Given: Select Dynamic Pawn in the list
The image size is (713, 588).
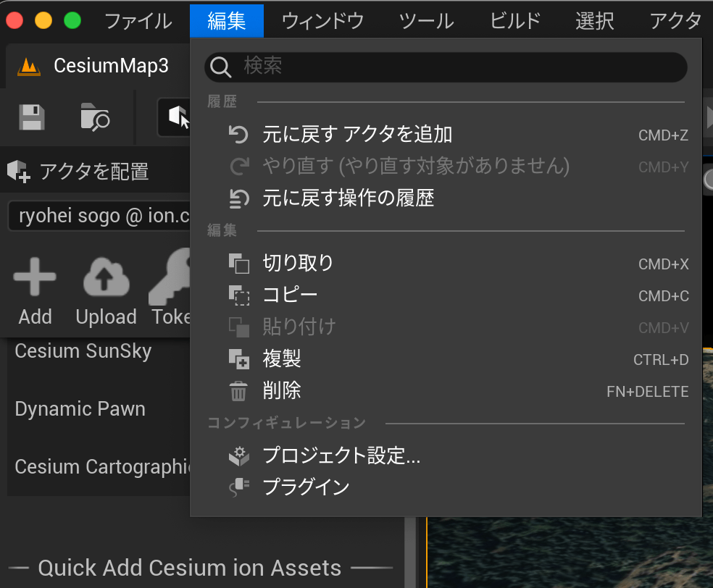Looking at the screenshot, I should (x=80, y=409).
